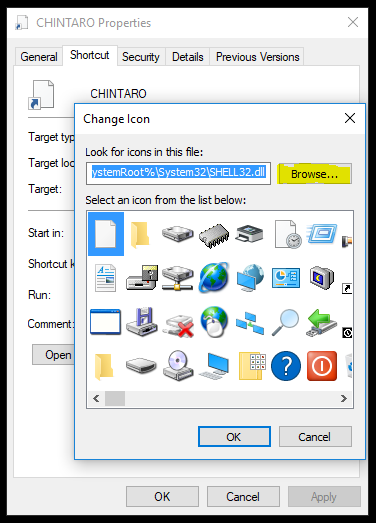Click the 'Look for icons in this file:' label
The image size is (376, 523).
pyautogui.click(x=144, y=152)
